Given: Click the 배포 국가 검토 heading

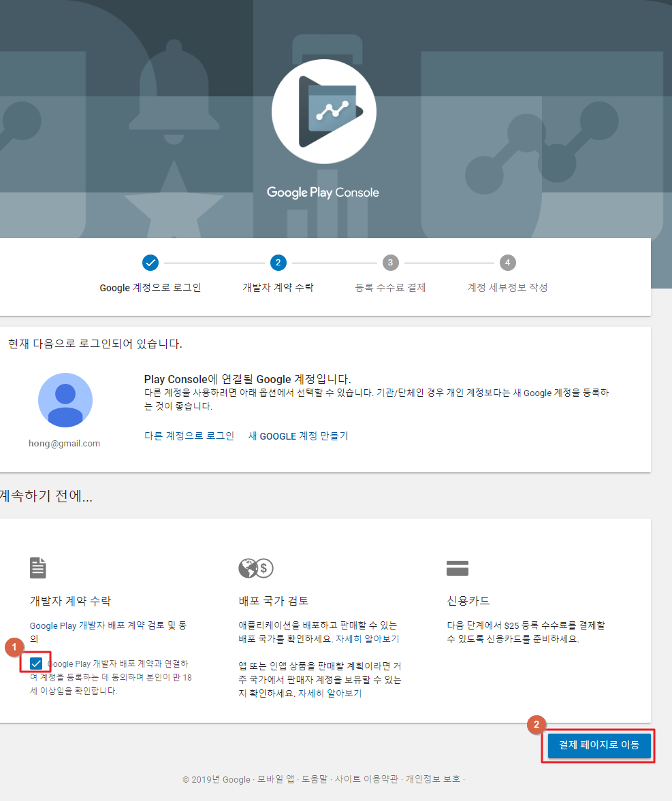Looking at the screenshot, I should point(274,601).
